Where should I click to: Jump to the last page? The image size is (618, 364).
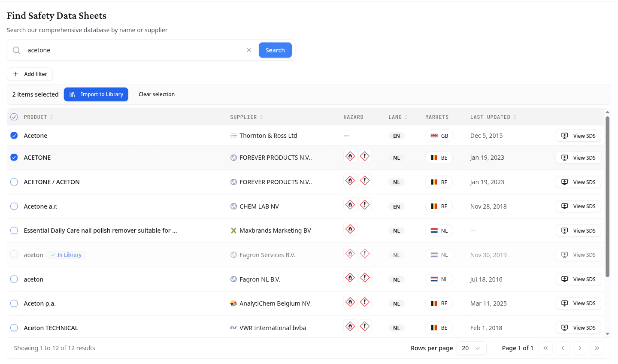tap(597, 348)
